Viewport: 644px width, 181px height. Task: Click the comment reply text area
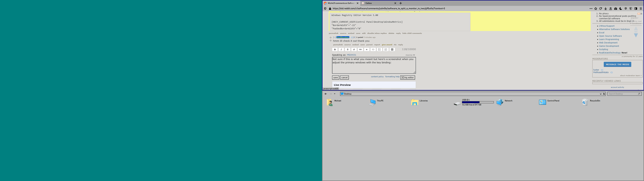click(374, 65)
